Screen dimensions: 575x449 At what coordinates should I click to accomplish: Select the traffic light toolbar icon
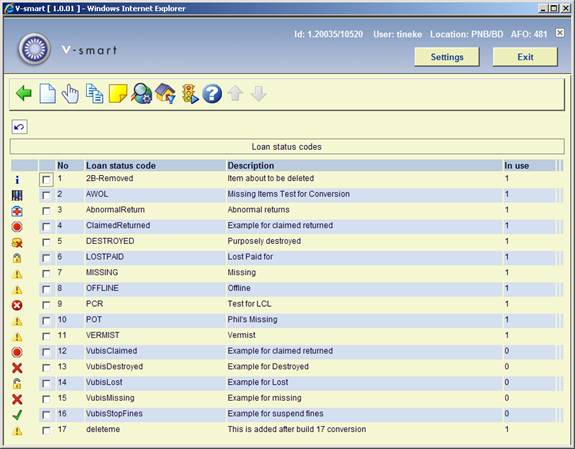190,94
